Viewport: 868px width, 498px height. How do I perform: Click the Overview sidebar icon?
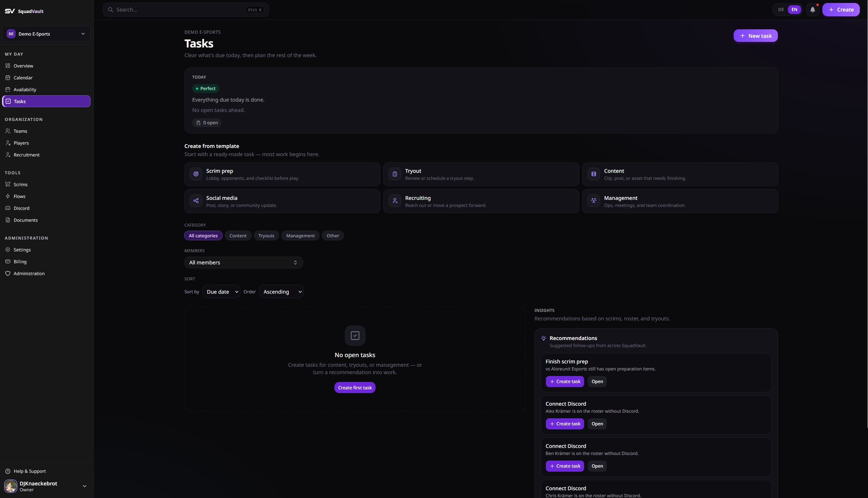(x=8, y=66)
